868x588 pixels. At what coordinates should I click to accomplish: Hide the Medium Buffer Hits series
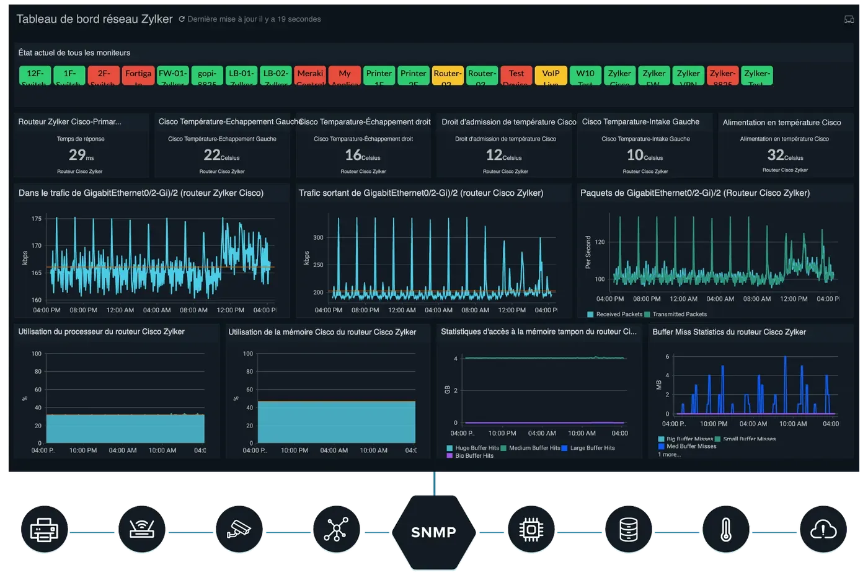tap(530, 448)
